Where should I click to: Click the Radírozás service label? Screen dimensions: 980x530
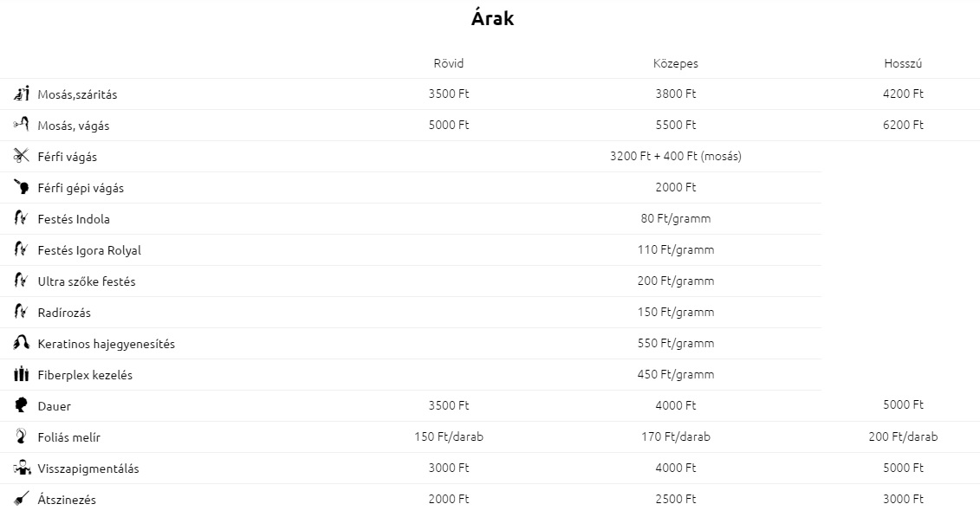pos(64,313)
